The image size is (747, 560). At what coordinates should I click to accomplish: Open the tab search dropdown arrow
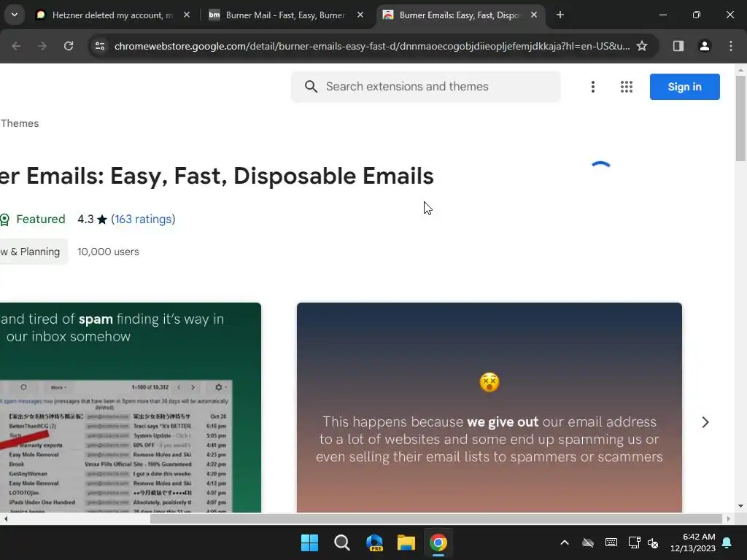click(15, 15)
